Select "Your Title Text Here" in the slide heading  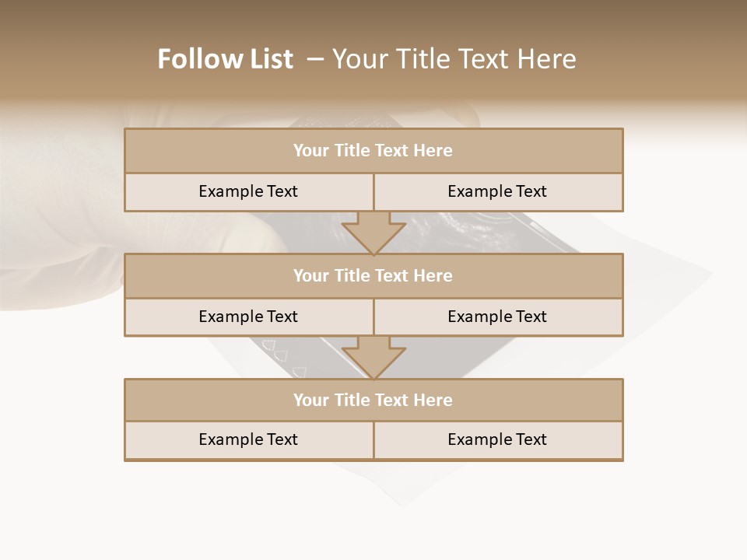(x=454, y=59)
